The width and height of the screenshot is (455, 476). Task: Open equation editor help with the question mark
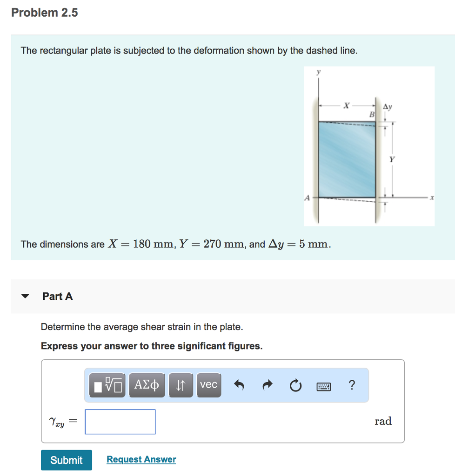[351, 385]
